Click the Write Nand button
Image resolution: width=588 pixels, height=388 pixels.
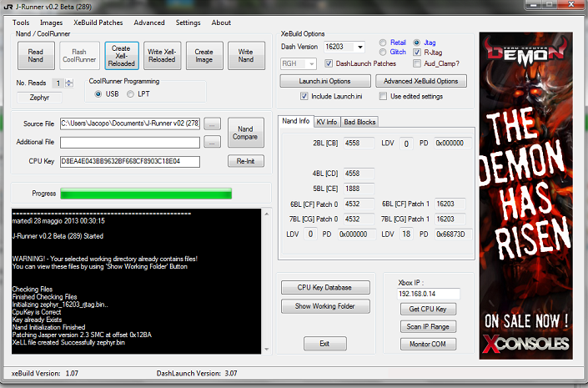(x=246, y=56)
